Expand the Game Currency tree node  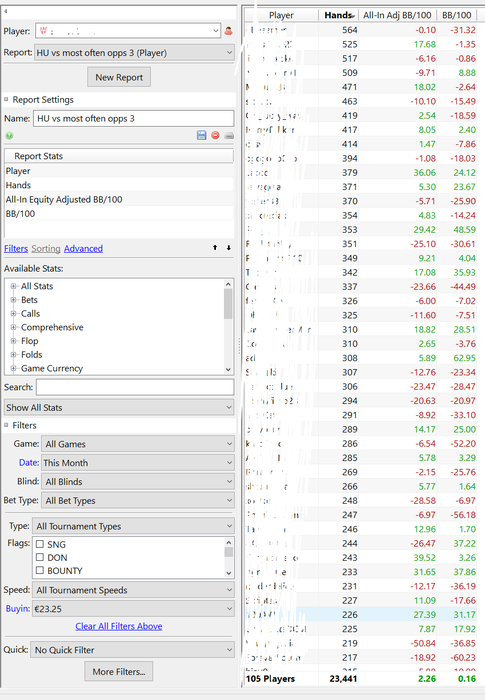point(13,368)
